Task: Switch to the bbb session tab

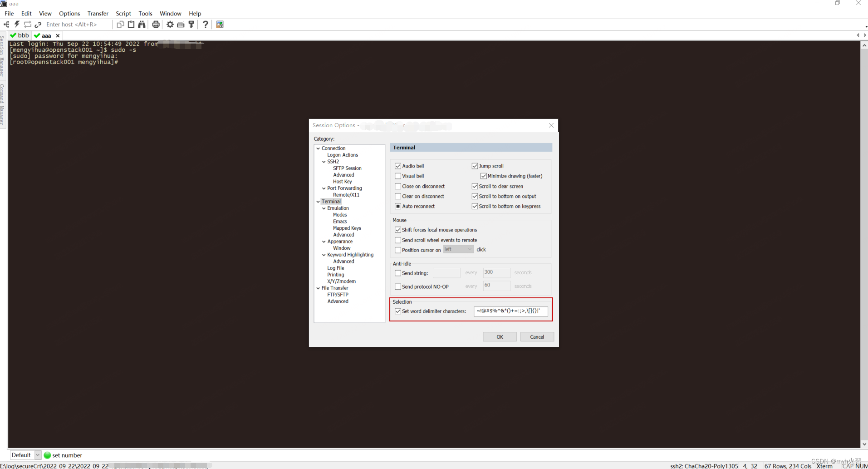Action: tap(19, 35)
